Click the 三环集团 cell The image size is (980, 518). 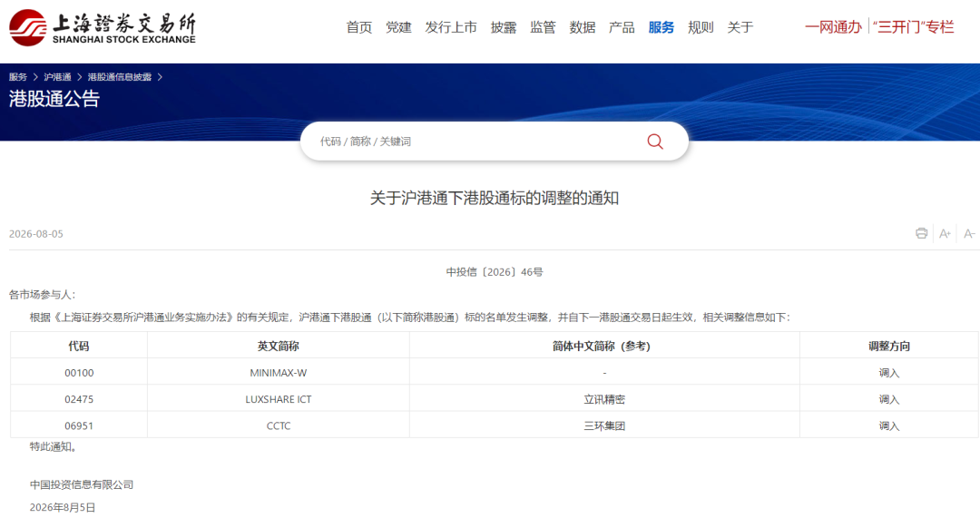(604, 426)
